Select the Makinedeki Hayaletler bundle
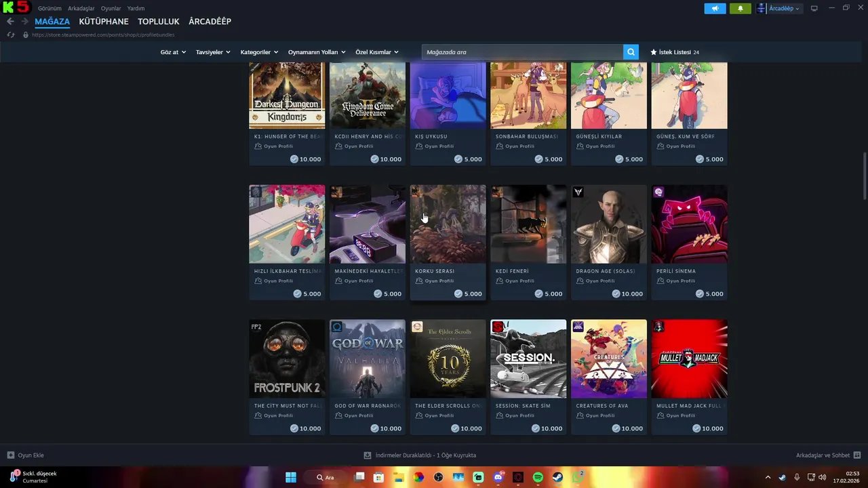The image size is (868, 488). point(368,243)
